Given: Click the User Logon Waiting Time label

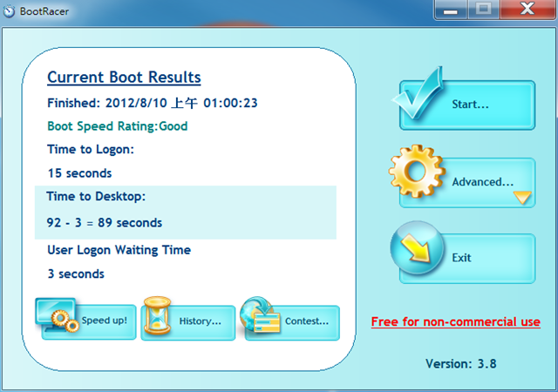Looking at the screenshot, I should (x=119, y=250).
